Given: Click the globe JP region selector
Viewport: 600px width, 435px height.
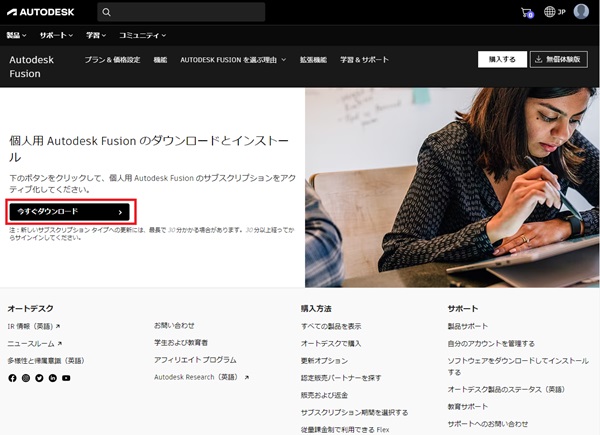Looking at the screenshot, I should (554, 12).
